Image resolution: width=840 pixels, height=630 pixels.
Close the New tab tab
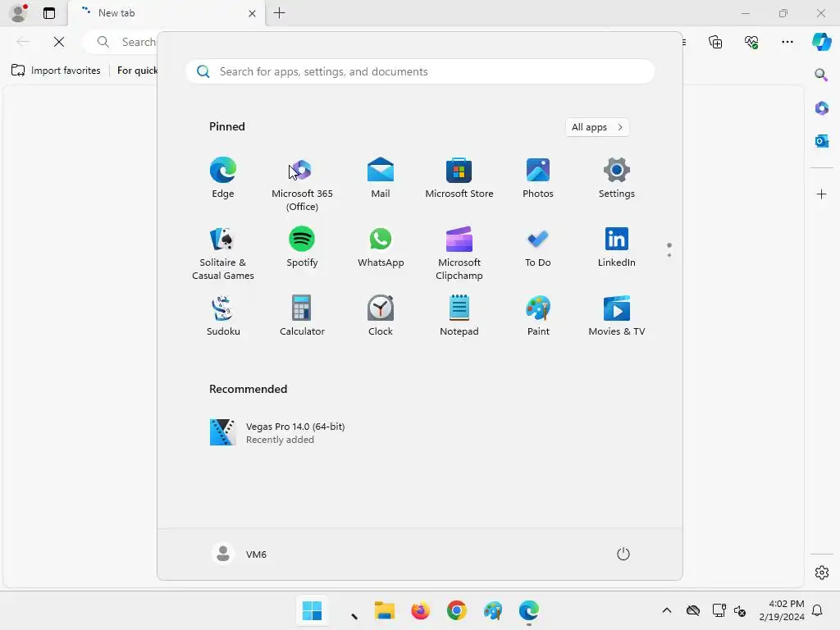coord(252,13)
